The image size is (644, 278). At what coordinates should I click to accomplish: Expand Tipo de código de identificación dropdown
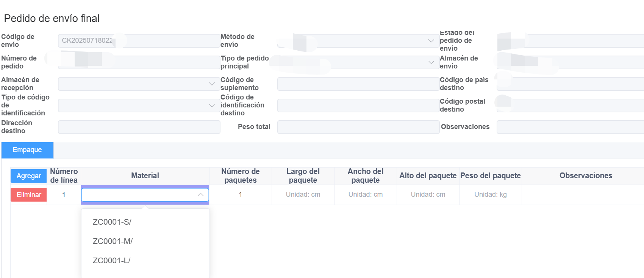click(x=138, y=106)
